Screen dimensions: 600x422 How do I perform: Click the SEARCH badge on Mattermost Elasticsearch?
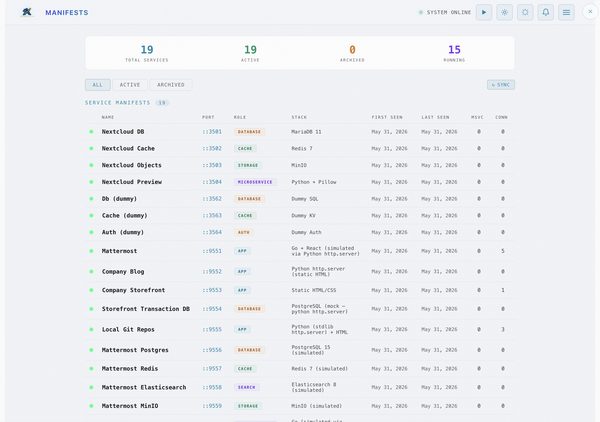(246, 387)
